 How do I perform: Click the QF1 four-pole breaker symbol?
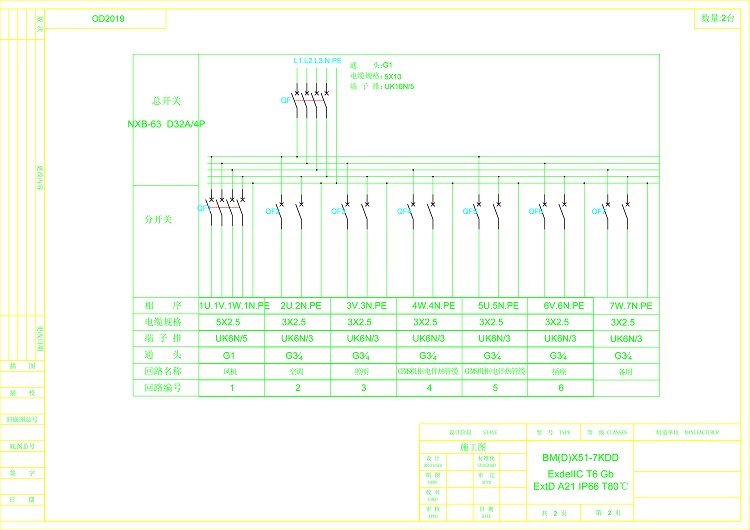click(227, 208)
